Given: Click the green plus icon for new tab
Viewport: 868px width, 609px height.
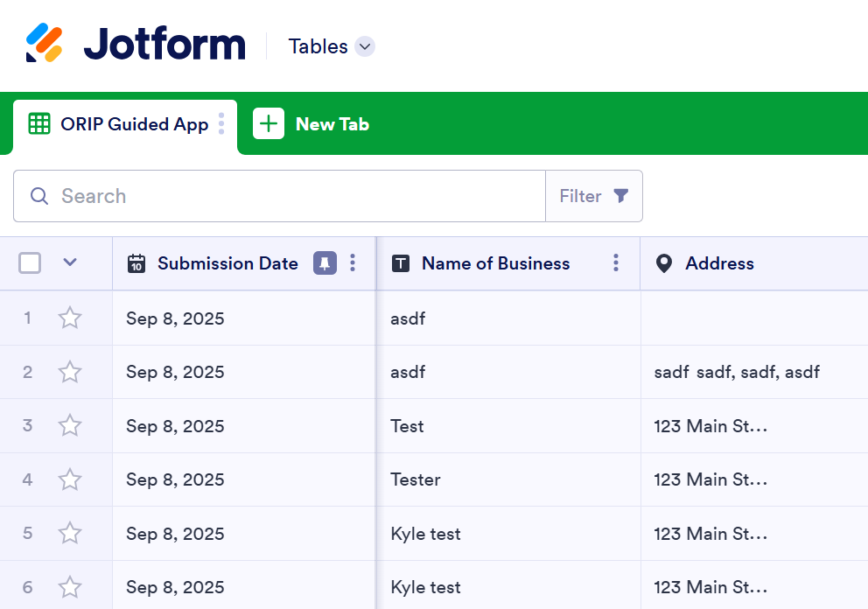Looking at the screenshot, I should point(269,123).
